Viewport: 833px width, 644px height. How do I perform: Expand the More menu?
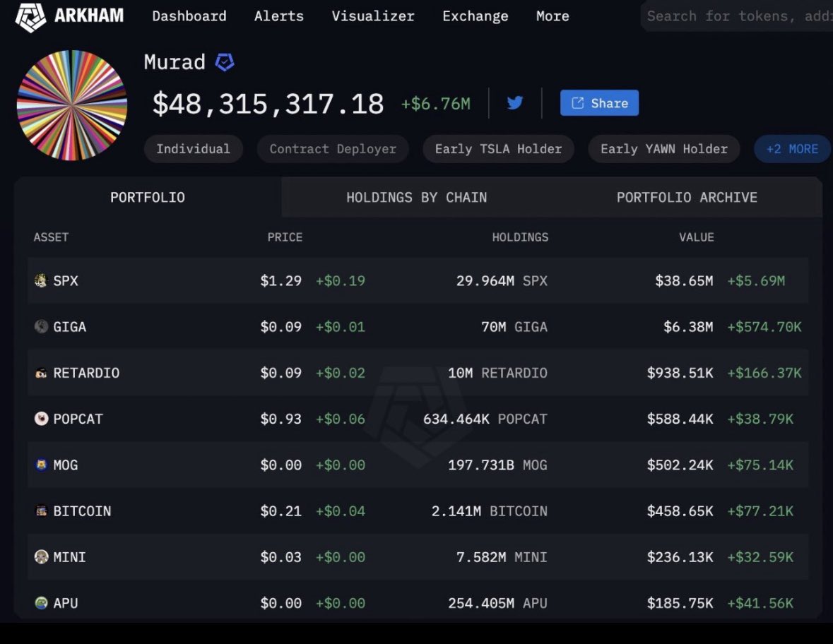point(553,16)
